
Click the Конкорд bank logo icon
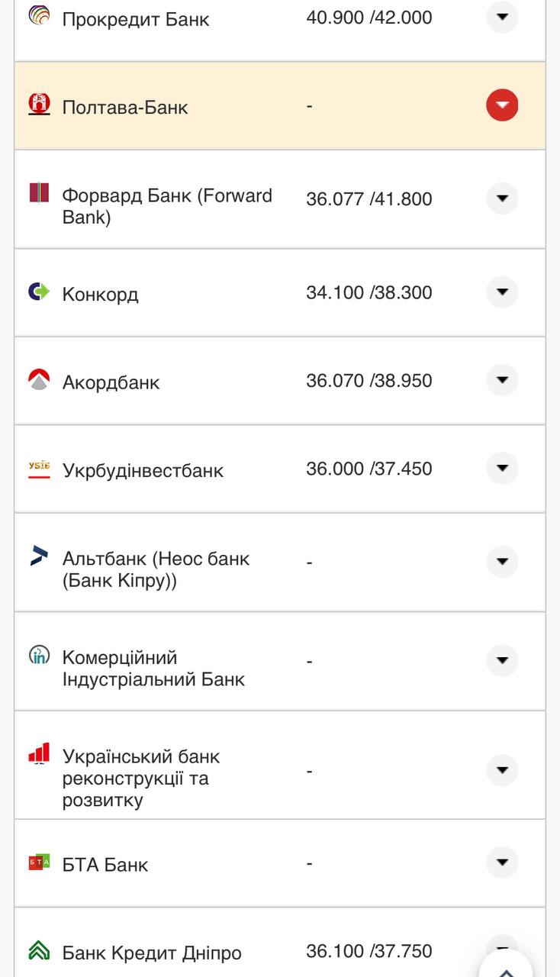39,291
